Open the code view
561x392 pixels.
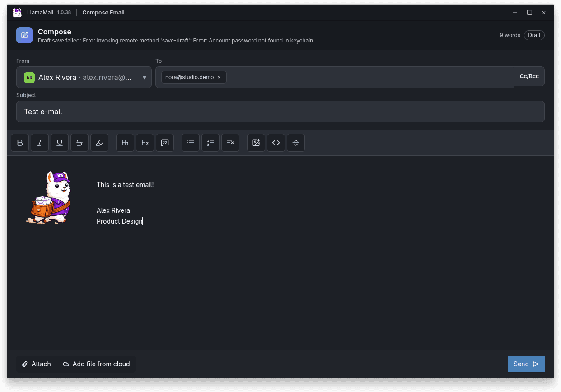click(x=276, y=143)
